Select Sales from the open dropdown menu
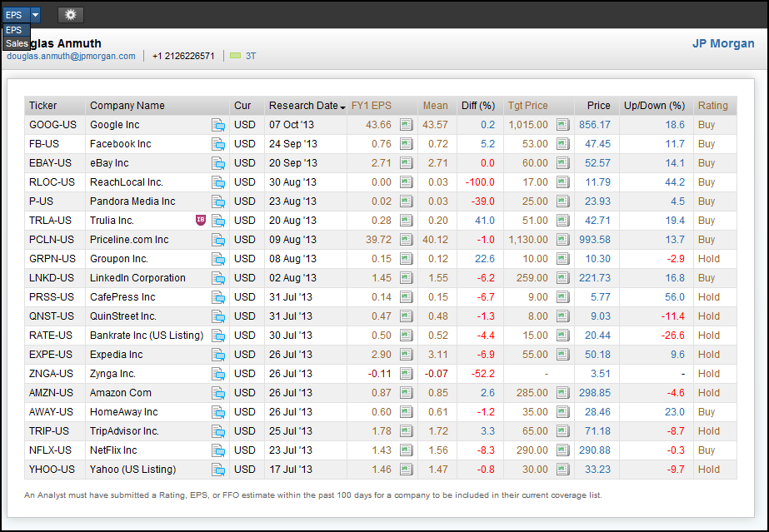This screenshot has width=769, height=532. click(x=17, y=42)
